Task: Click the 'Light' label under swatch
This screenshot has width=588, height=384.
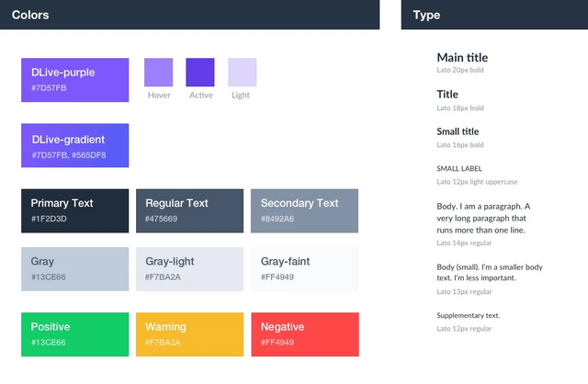Action: [x=241, y=96]
